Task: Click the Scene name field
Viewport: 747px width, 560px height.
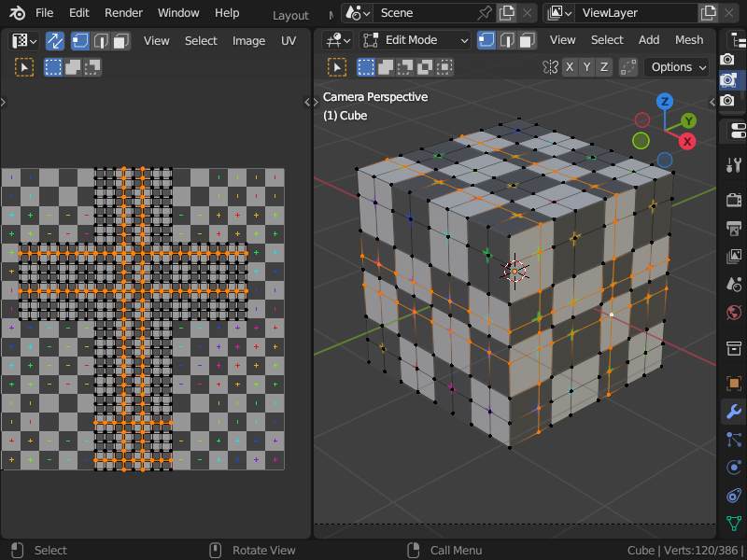Action: pos(424,13)
